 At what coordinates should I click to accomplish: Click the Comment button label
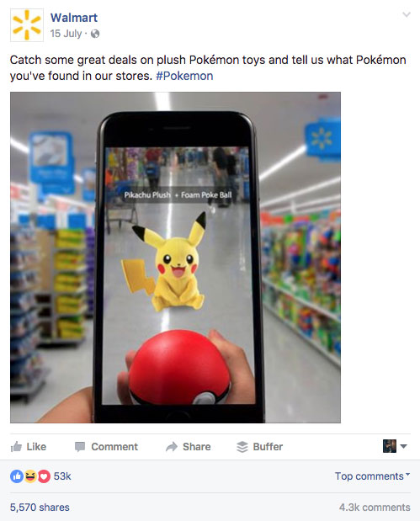click(x=114, y=447)
